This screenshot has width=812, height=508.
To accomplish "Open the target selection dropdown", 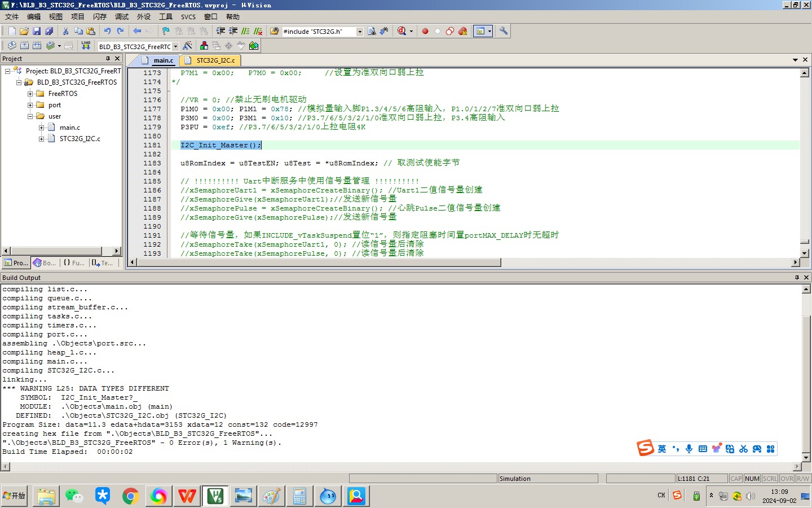I will [x=175, y=46].
